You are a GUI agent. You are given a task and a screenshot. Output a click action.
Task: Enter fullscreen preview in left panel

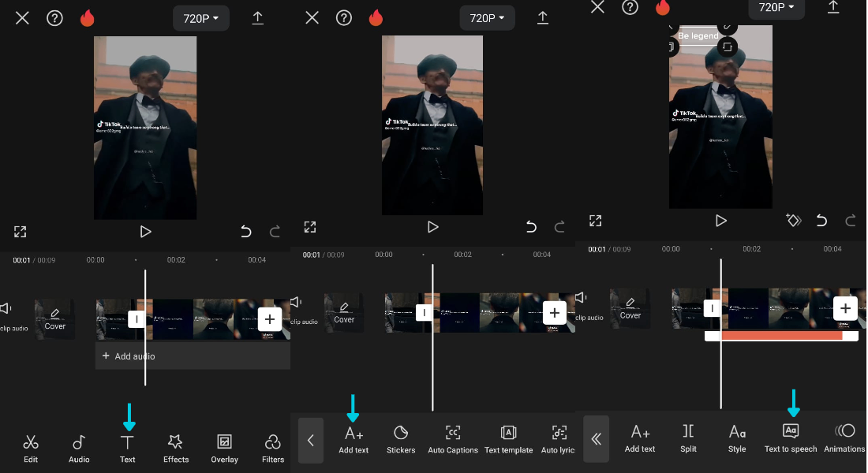pos(20,231)
